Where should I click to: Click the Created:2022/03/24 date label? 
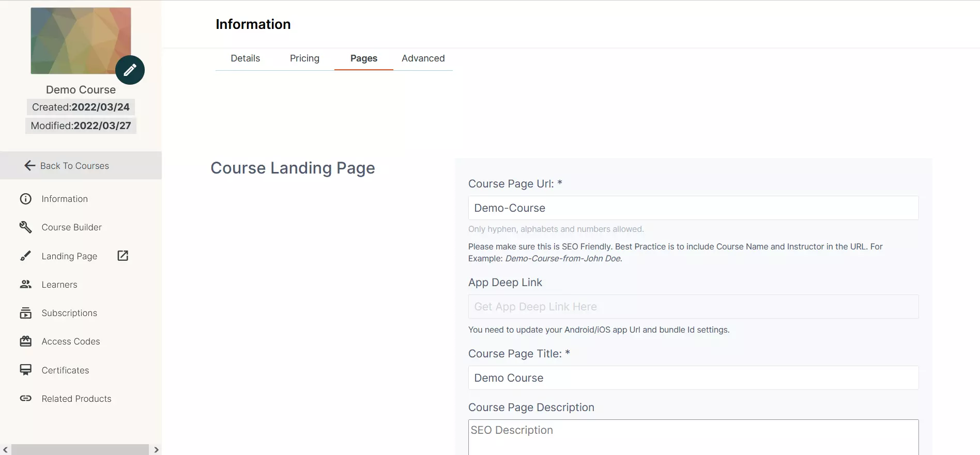click(81, 107)
